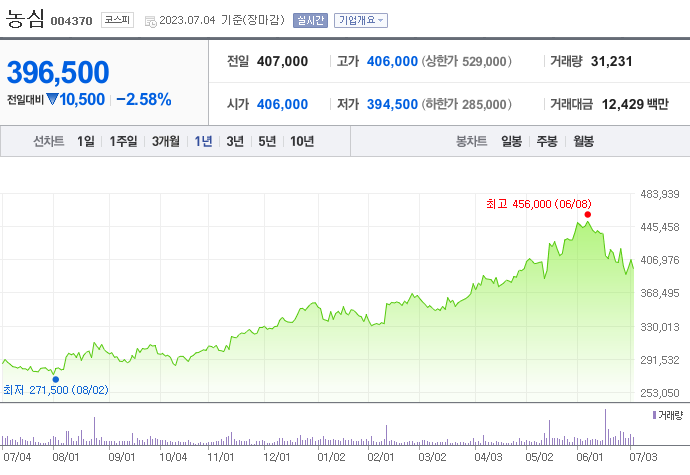
Task: Click the 04/03 x-axis date
Action: click(x=488, y=457)
